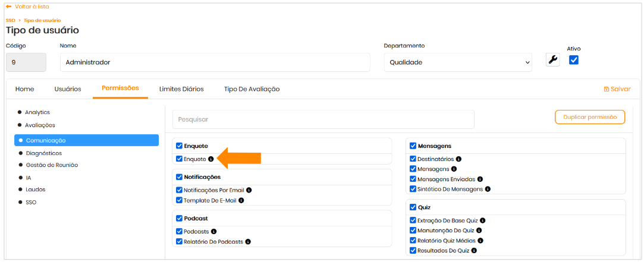Screen dimensions: 644x265
Task: Click info icon next to Relatório De Podcasts
Action: tap(248, 241)
